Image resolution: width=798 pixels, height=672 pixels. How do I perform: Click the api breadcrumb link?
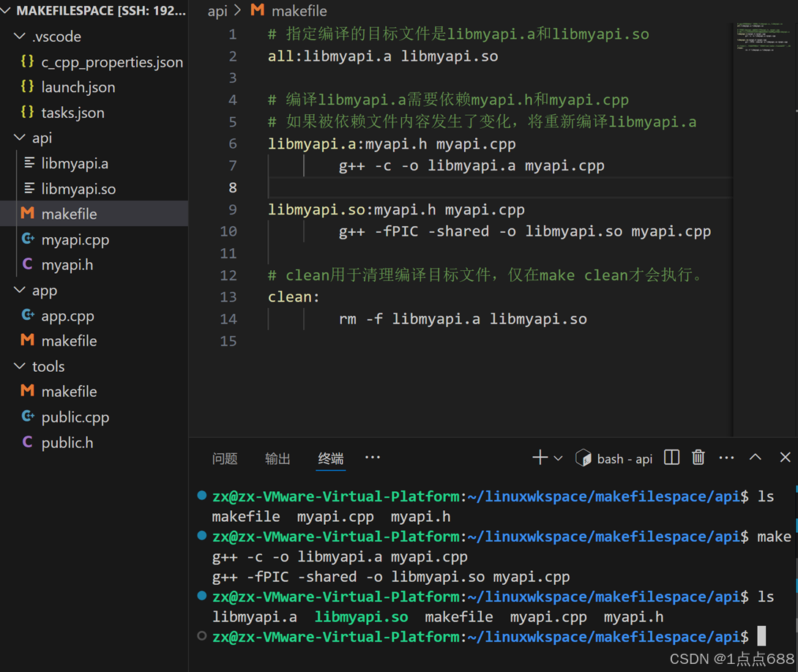click(217, 11)
